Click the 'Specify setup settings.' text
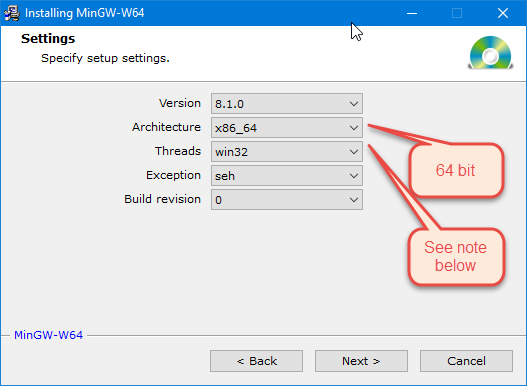The width and height of the screenshot is (527, 386). (105, 58)
